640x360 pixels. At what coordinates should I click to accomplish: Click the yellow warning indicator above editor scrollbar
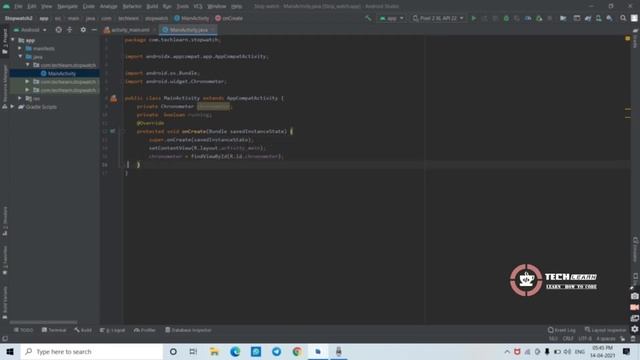tap(627, 38)
